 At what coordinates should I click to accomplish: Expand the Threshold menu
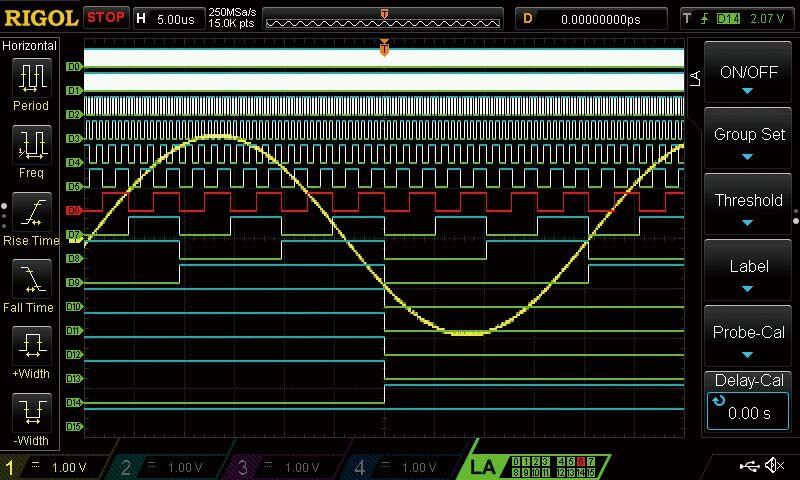pos(748,207)
